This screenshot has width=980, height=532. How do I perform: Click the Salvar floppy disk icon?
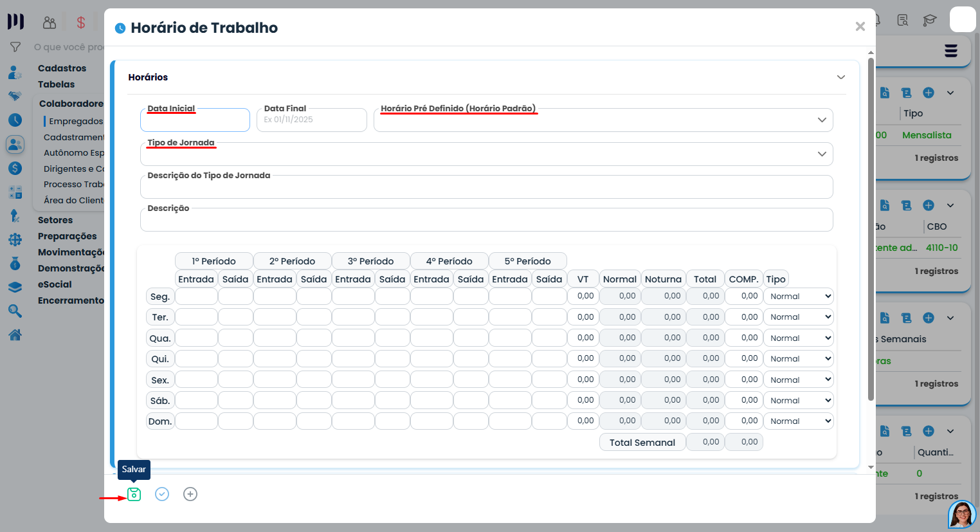[x=134, y=494]
